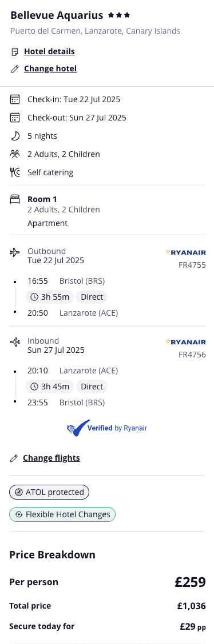214x644 pixels.
Task: Click the Change hotel link
Action: click(50, 69)
